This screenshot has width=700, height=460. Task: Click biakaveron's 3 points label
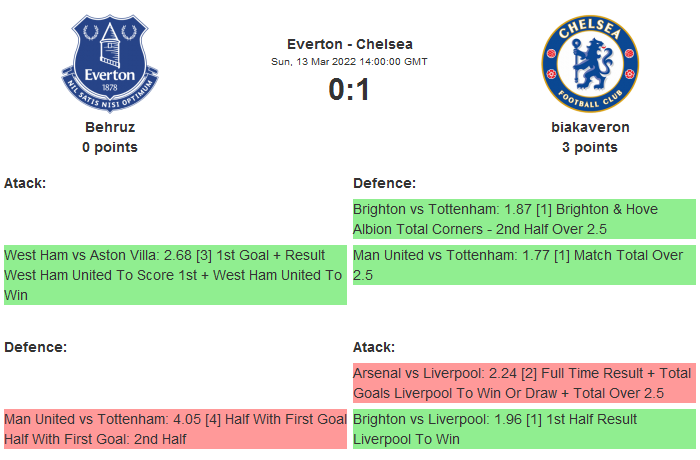tap(590, 147)
